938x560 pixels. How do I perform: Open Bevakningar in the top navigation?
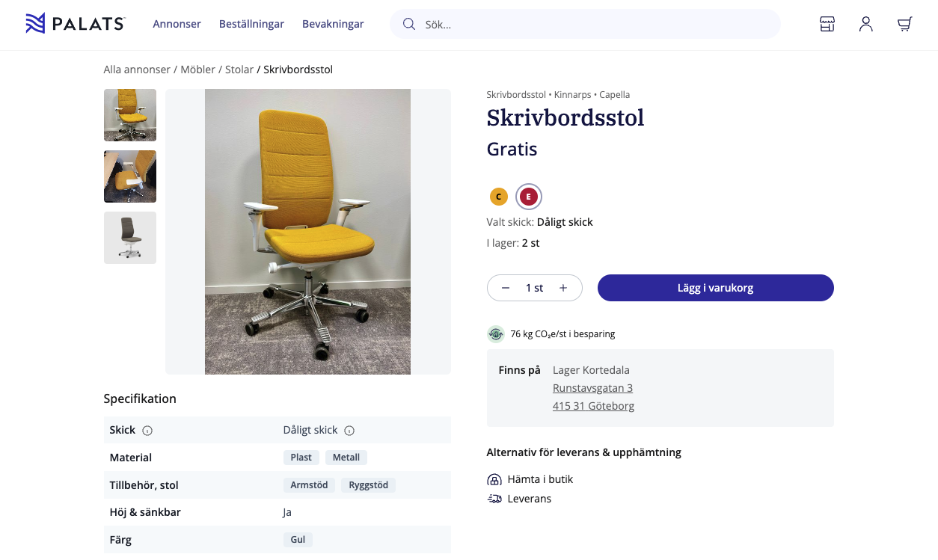click(x=333, y=24)
